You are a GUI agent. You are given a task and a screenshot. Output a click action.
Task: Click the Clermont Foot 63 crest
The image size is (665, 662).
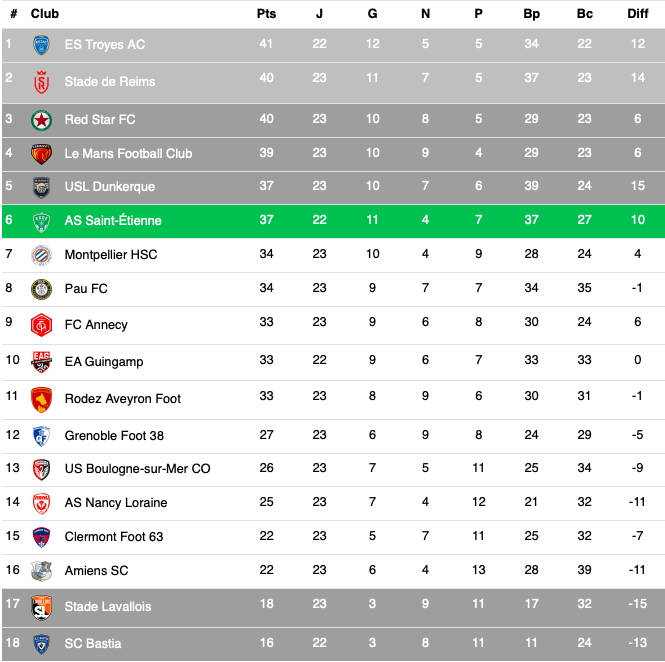pos(41,537)
